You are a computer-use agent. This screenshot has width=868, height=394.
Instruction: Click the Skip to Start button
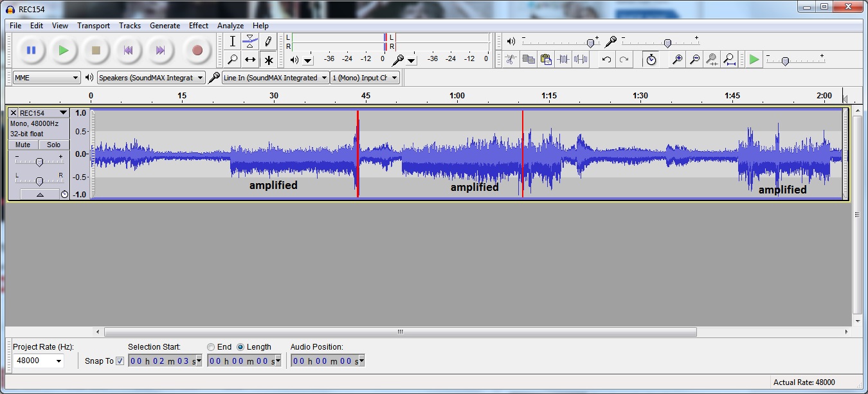point(128,50)
